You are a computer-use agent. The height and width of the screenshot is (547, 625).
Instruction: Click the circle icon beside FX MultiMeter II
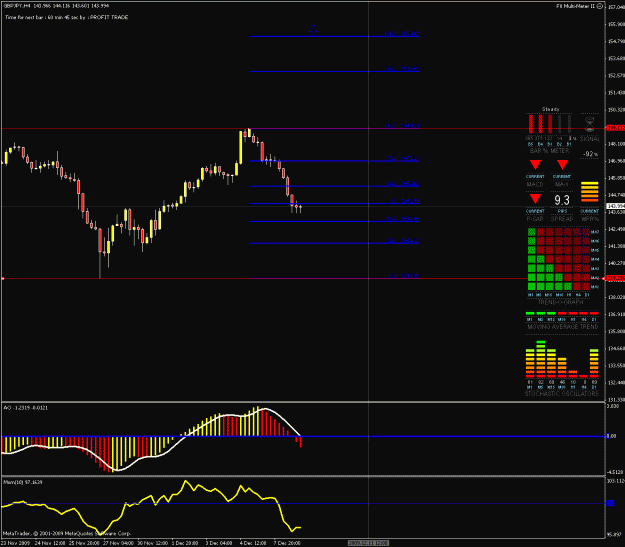[600, 6]
